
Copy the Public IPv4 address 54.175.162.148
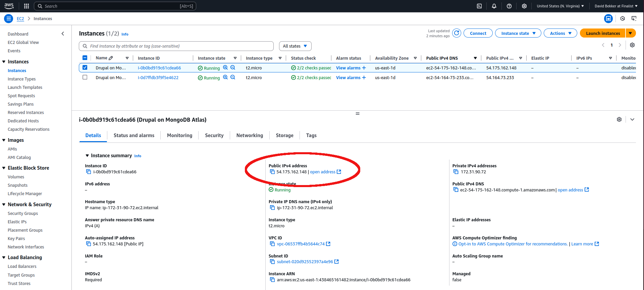pos(272,172)
